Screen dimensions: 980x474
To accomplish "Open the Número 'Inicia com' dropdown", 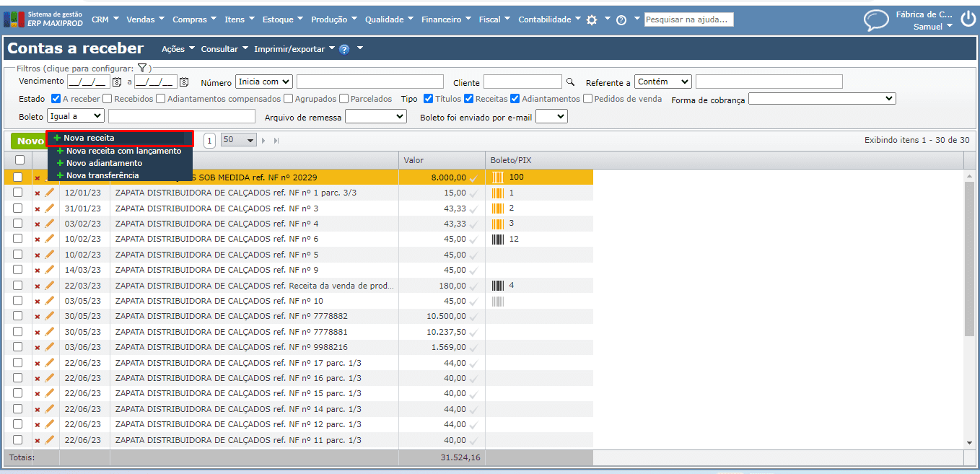I will tap(263, 82).
